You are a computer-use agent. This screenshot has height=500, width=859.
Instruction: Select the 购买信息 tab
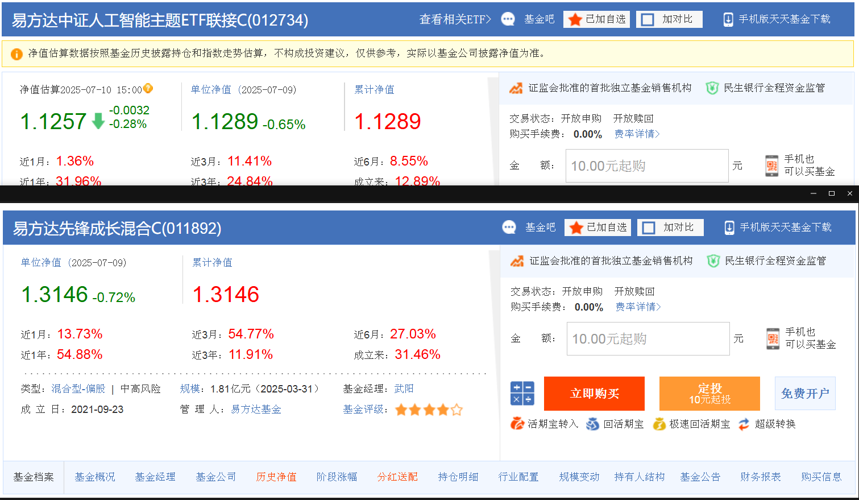821,477
